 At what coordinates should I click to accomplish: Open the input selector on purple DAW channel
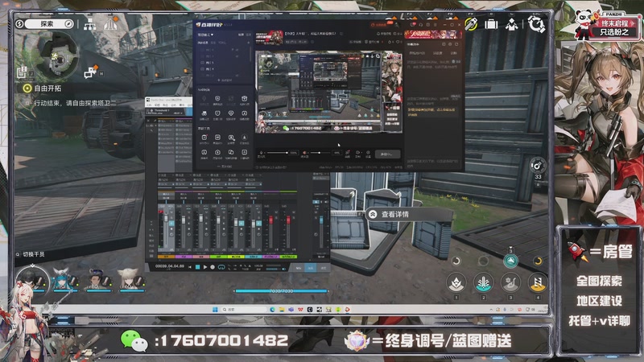click(x=184, y=194)
